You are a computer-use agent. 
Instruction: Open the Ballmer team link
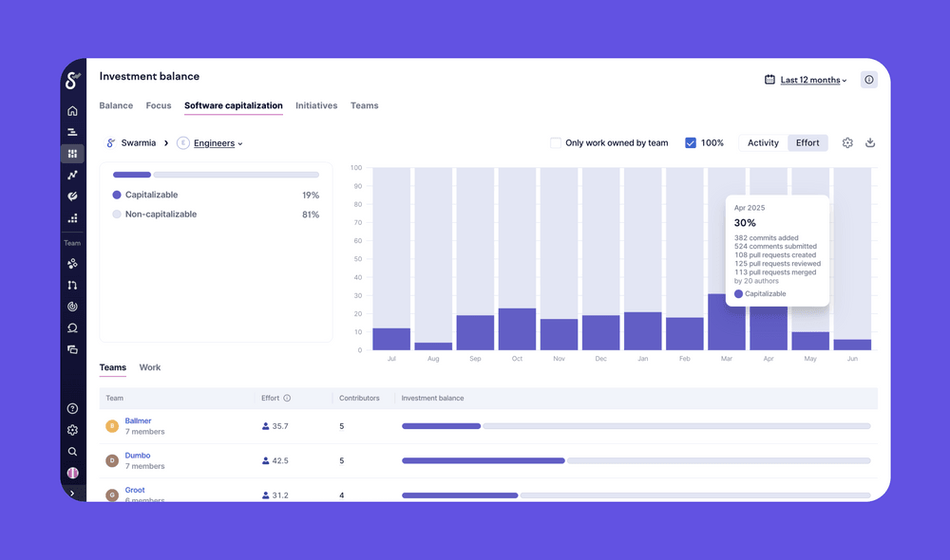138,420
